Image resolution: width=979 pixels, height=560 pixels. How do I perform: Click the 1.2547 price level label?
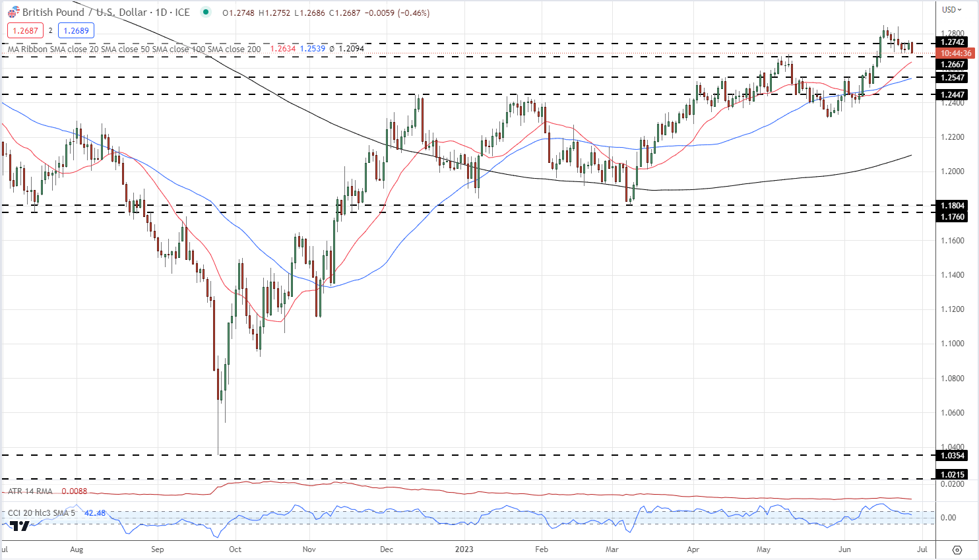point(952,78)
